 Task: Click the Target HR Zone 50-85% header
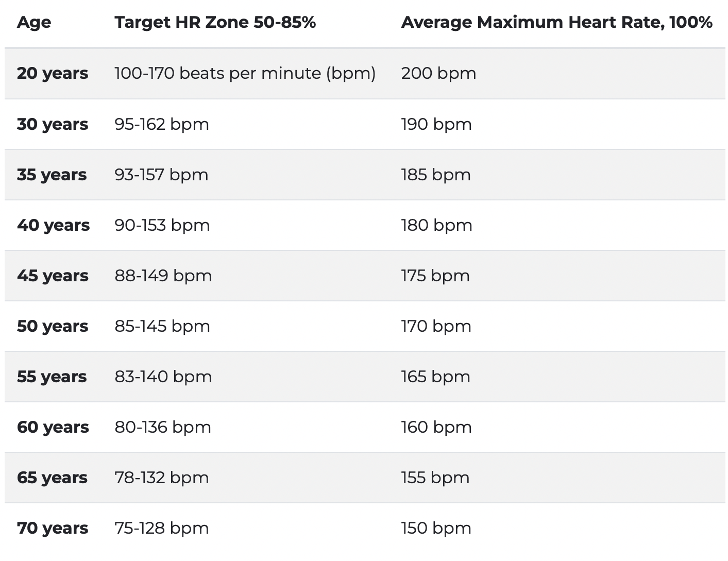click(x=215, y=22)
